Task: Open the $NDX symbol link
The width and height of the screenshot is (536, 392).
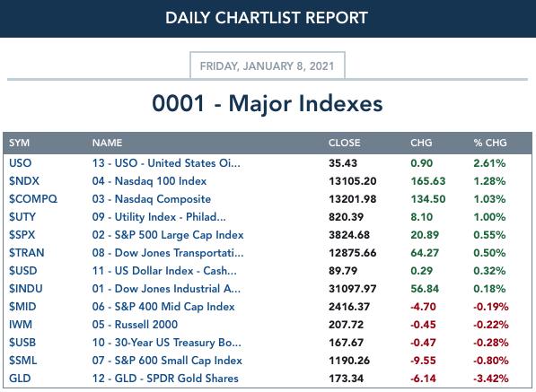Action: click(24, 181)
